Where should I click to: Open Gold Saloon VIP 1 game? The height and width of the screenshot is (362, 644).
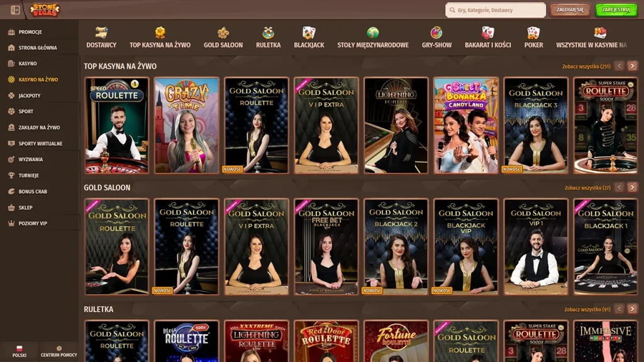coord(536,246)
